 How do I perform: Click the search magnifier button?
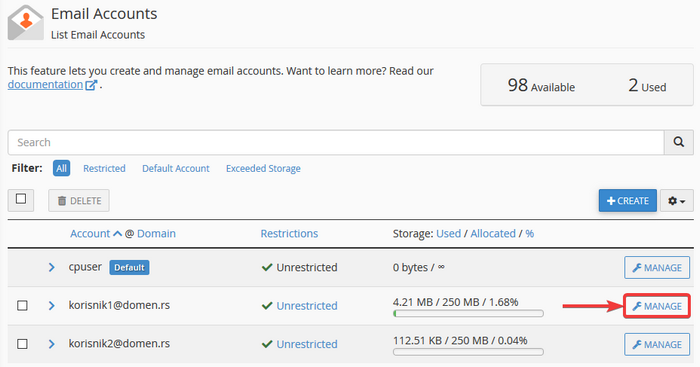coord(679,142)
